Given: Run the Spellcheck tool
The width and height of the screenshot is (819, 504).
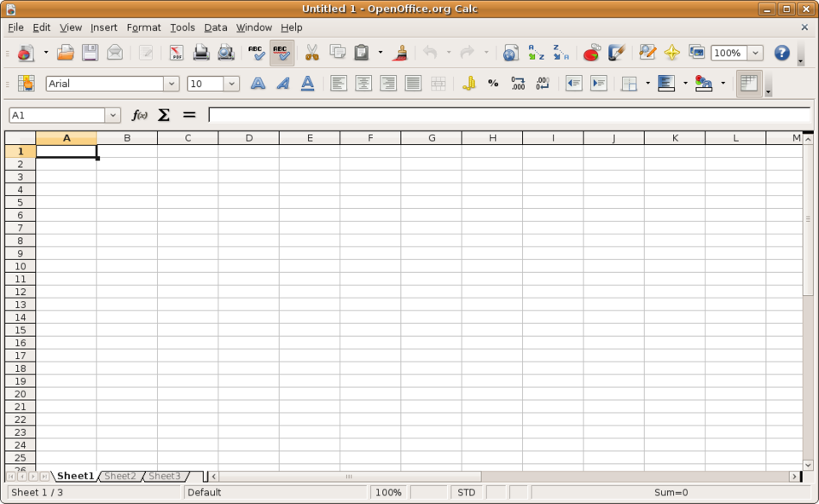Looking at the screenshot, I should [x=258, y=52].
